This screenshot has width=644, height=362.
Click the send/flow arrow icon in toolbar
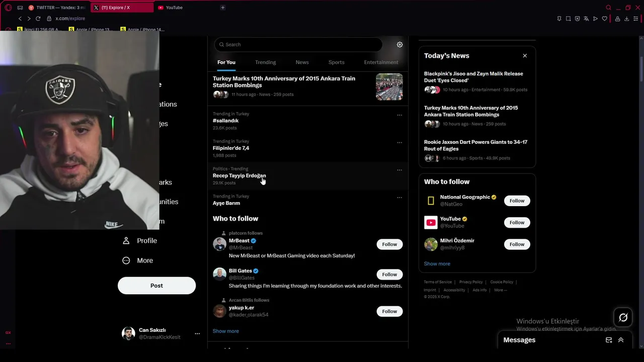point(595,19)
